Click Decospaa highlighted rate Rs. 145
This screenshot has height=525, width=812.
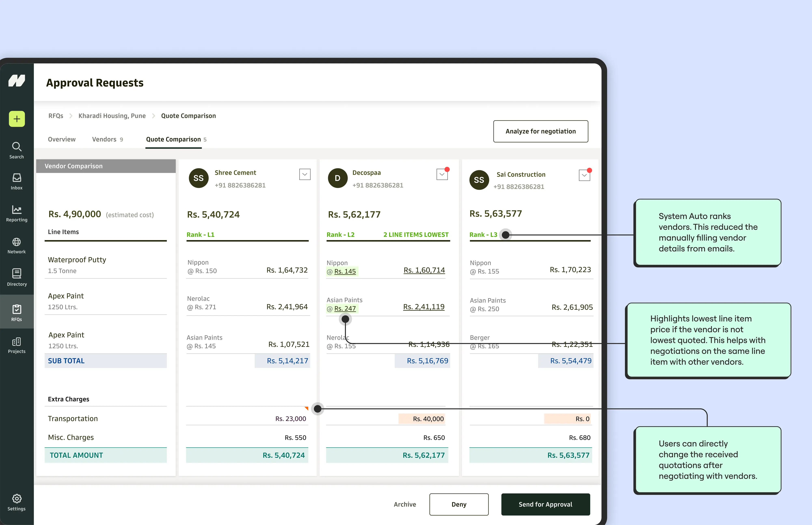345,271
